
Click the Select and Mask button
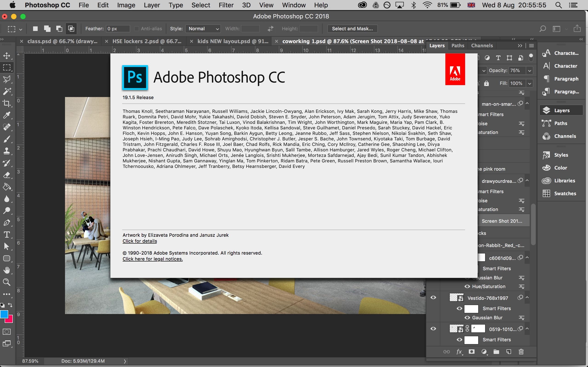pos(352,29)
